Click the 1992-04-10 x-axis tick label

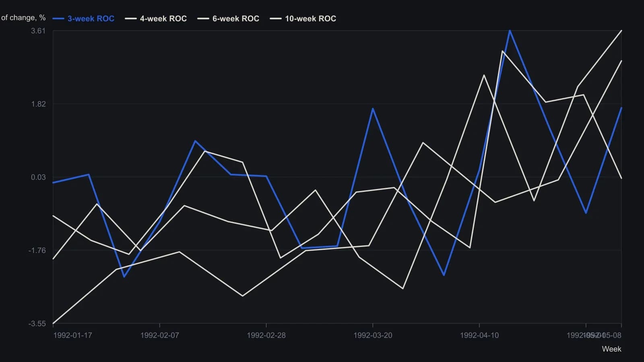[x=479, y=335]
